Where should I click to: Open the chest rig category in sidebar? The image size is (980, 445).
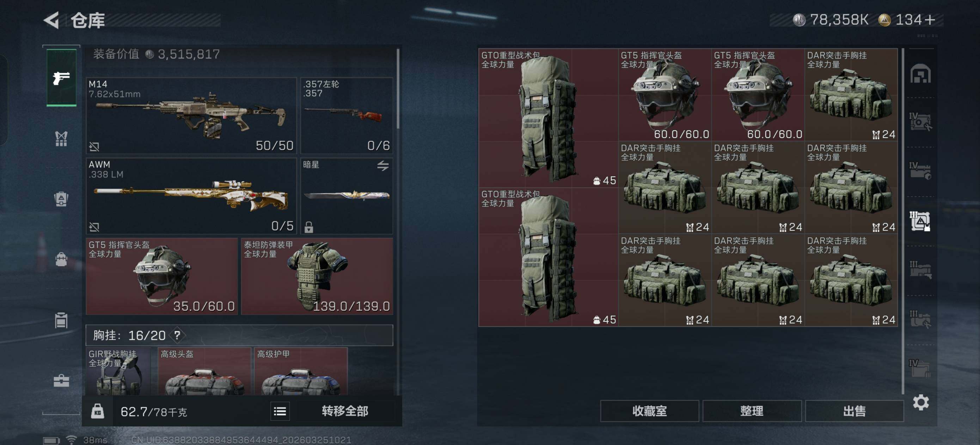61,138
